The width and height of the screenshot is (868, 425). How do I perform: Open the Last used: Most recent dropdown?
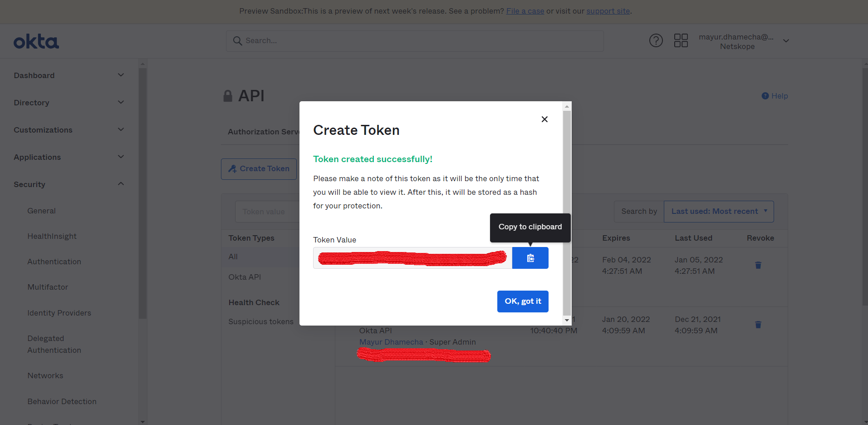pos(719,212)
